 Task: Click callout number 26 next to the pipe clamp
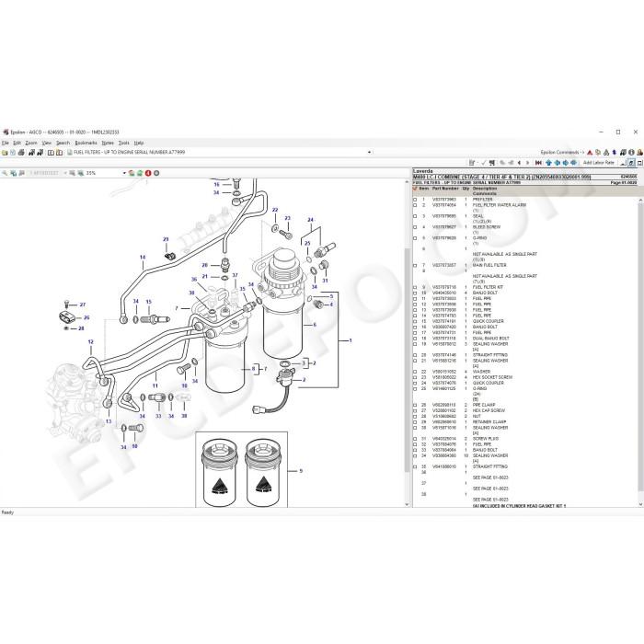pyautogui.click(x=86, y=317)
